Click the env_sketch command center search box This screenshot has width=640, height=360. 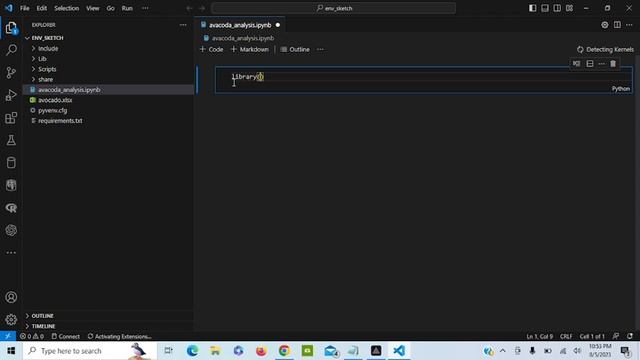[x=333, y=8]
